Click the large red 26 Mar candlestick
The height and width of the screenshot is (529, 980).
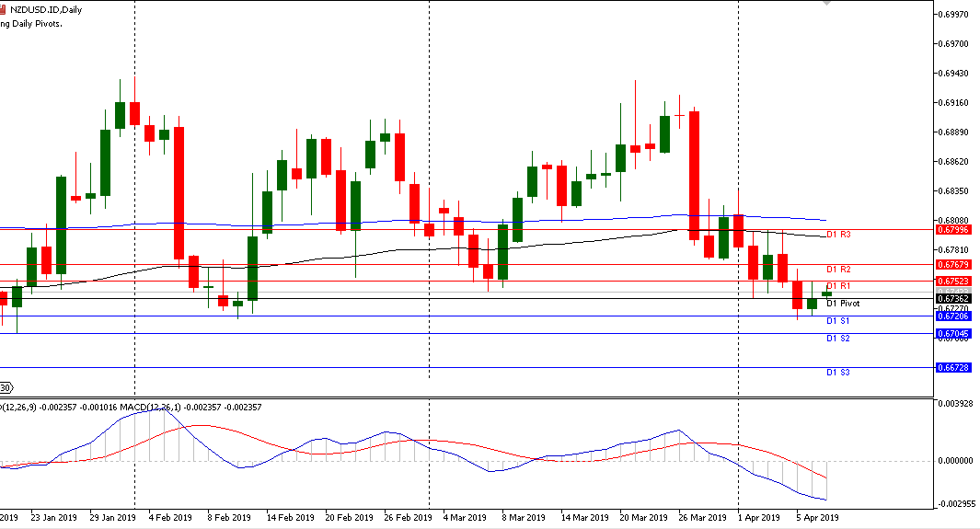694,175
